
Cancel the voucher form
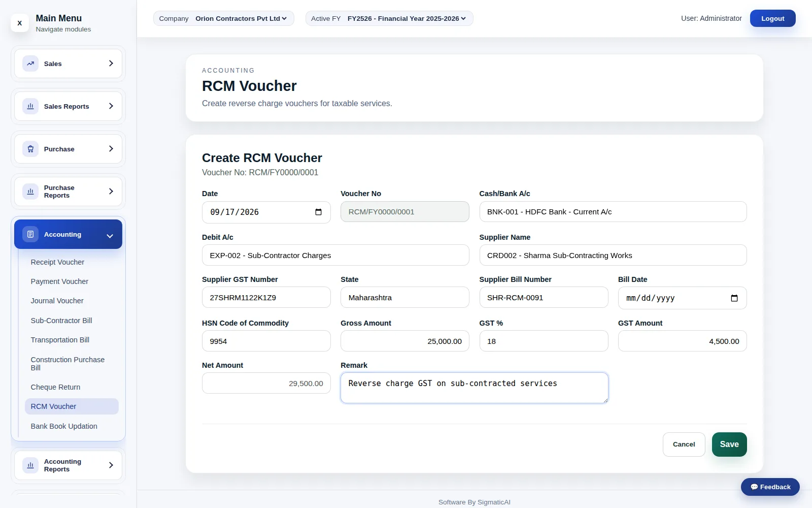[684, 444]
